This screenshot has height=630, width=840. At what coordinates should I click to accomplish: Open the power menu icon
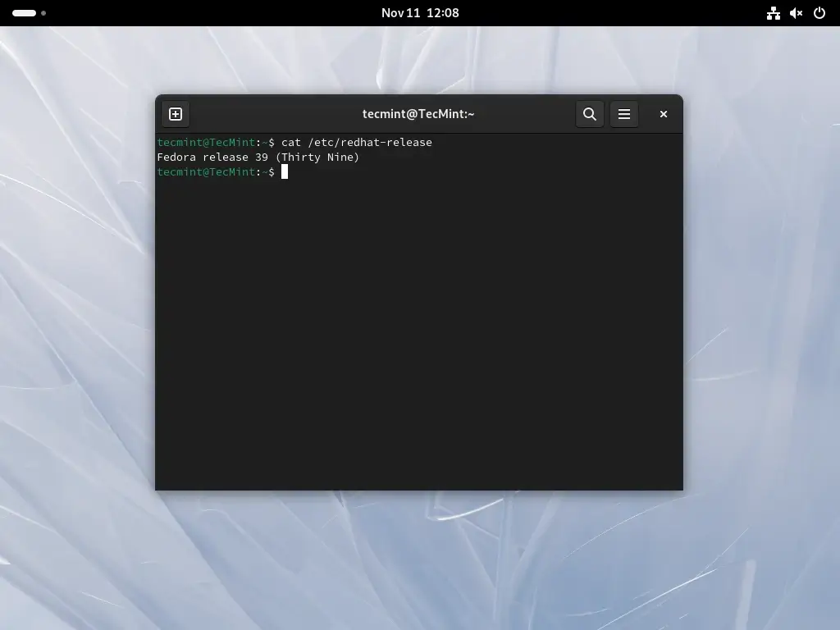[819, 13]
